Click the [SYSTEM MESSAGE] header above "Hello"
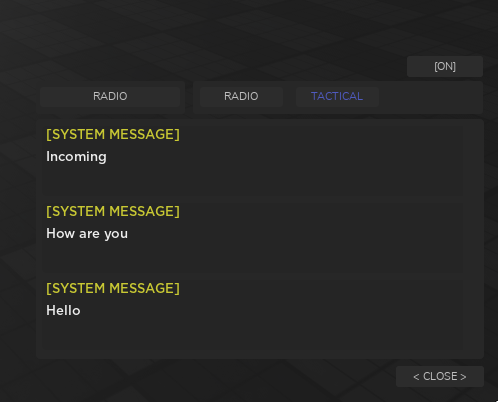Viewport: 498px width, 402px height. pos(113,288)
